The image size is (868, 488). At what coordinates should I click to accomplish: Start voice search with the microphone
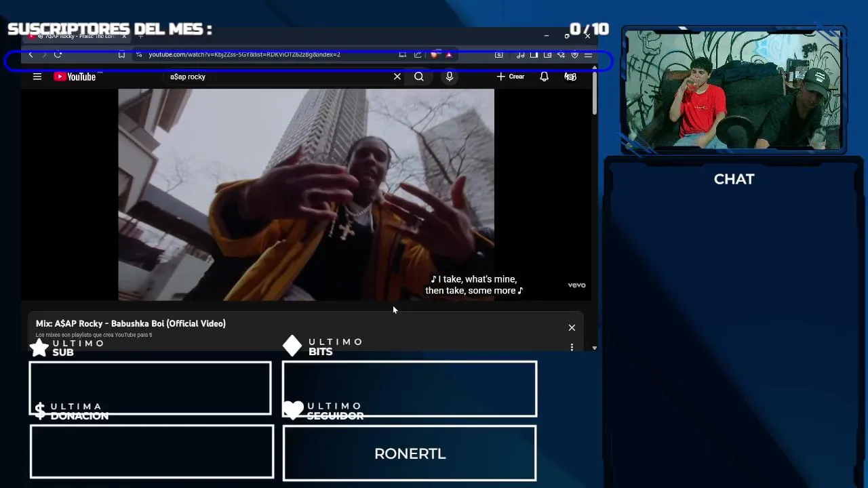pos(449,77)
